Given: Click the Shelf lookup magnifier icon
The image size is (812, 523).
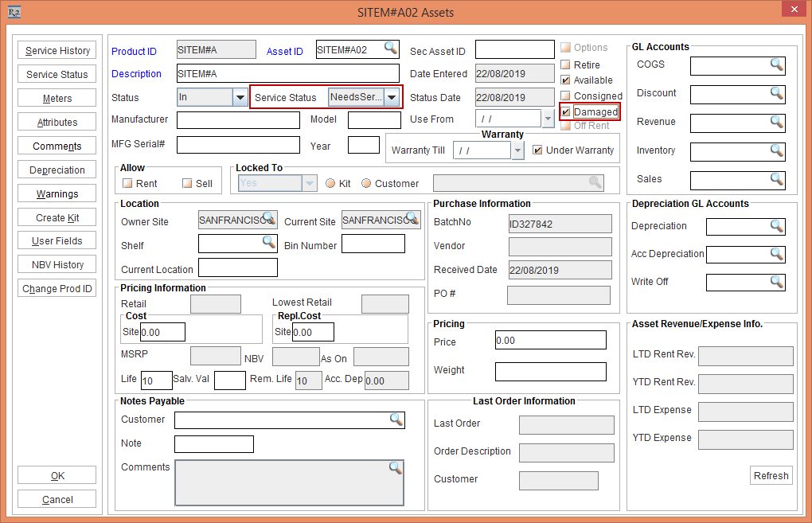Looking at the screenshot, I should click(268, 242).
